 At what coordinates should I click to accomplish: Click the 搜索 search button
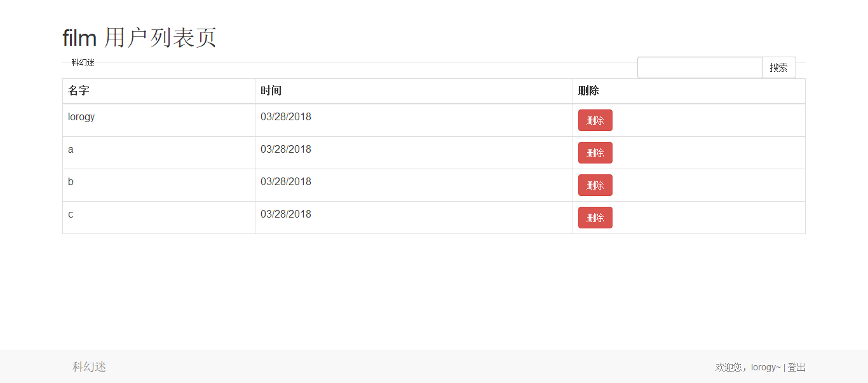click(x=779, y=67)
